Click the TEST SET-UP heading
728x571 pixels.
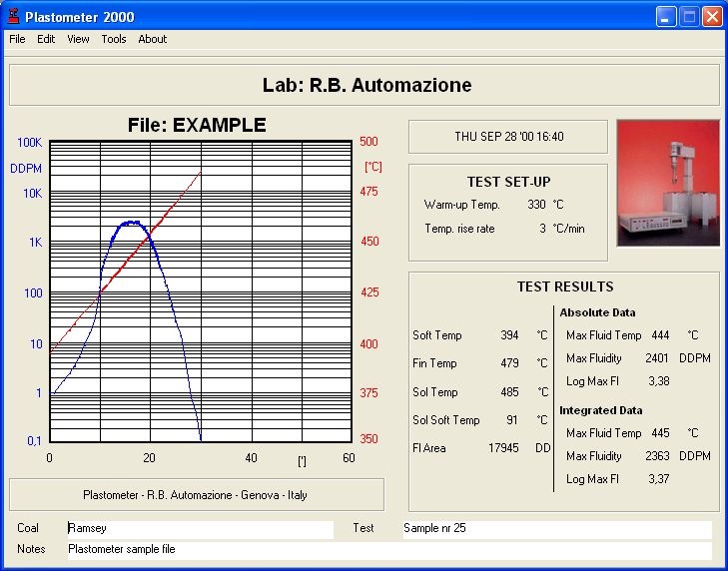(x=509, y=182)
